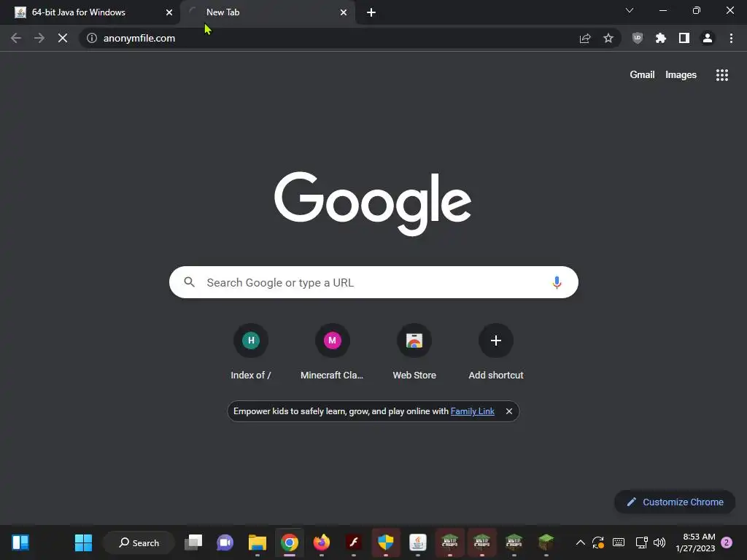Go forward using the forward arrow
The height and width of the screenshot is (560, 747).
coord(39,38)
